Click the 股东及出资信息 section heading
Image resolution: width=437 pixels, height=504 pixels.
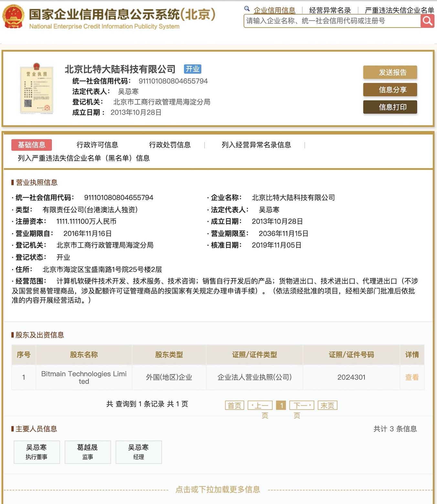(40, 335)
